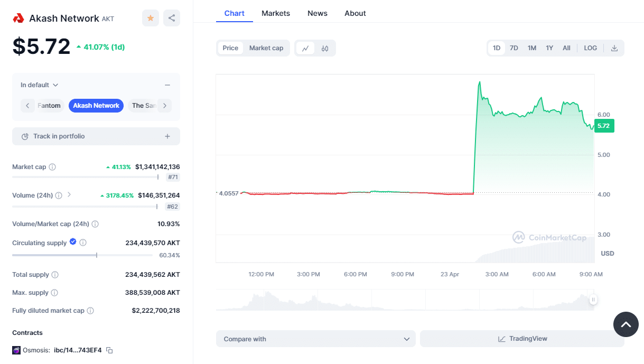This screenshot has width=644, height=364.
Task: Download the chart using the export icon
Action: (x=614, y=48)
